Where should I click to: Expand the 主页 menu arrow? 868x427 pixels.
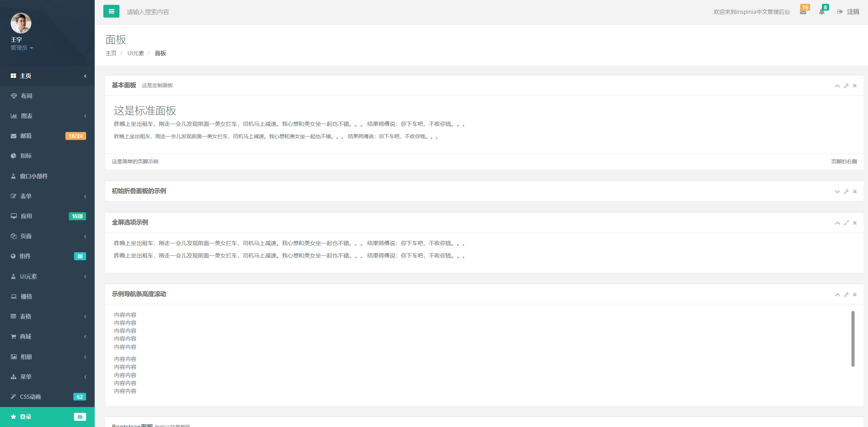(x=85, y=76)
